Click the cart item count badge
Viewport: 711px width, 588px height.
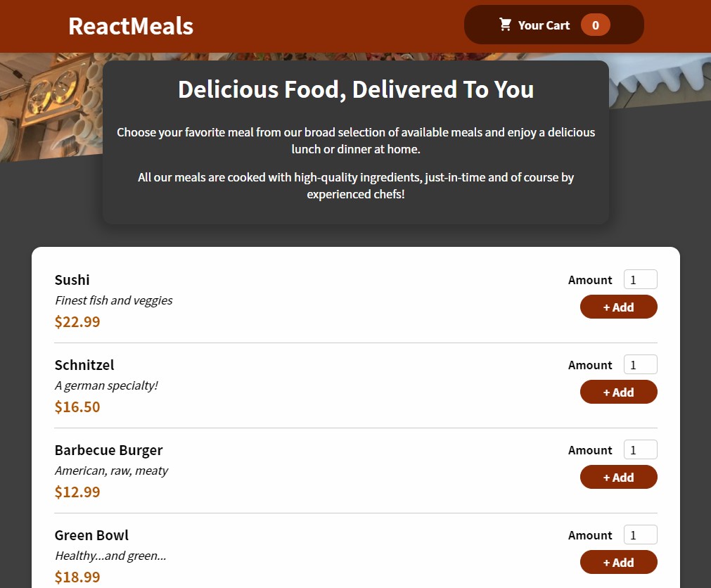pyautogui.click(x=595, y=25)
